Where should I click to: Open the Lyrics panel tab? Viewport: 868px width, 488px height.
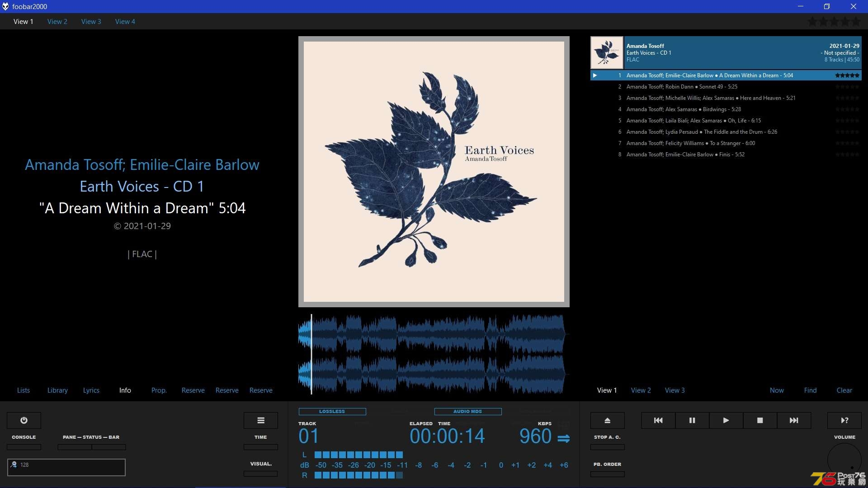click(x=91, y=390)
